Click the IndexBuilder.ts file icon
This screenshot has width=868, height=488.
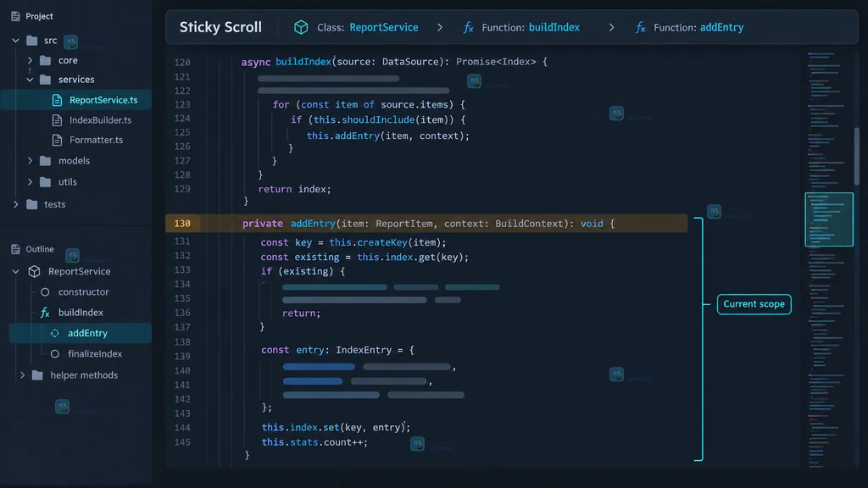[x=57, y=120]
